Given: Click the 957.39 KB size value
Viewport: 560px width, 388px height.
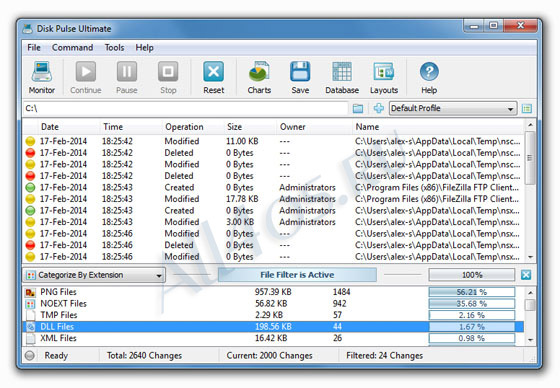Looking at the screenshot, I should pyautogui.click(x=273, y=292).
